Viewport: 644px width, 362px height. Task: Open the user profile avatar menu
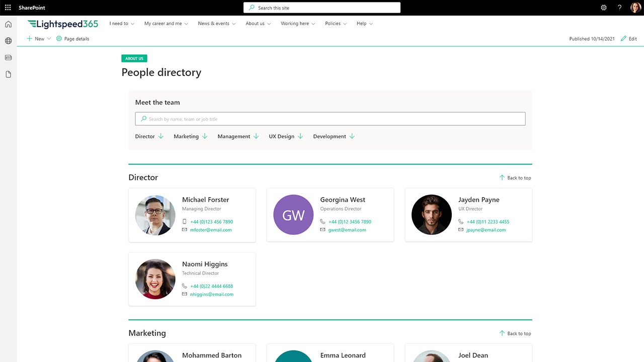636,8
